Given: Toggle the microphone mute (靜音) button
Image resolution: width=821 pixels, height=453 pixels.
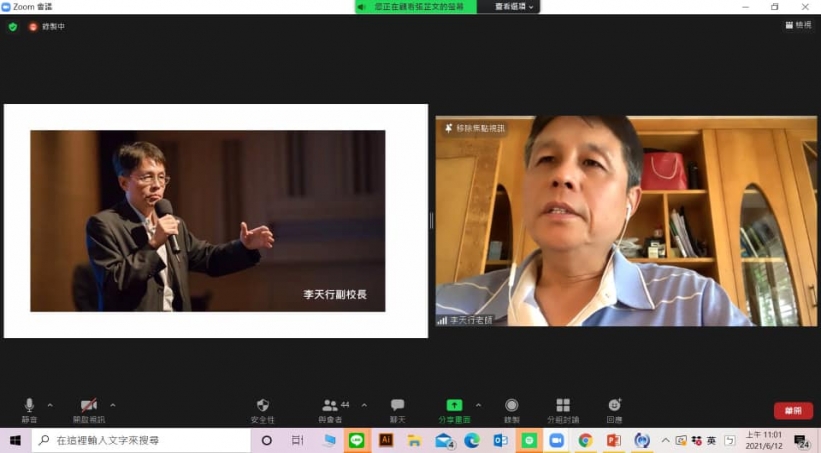Looking at the screenshot, I should point(29,406).
